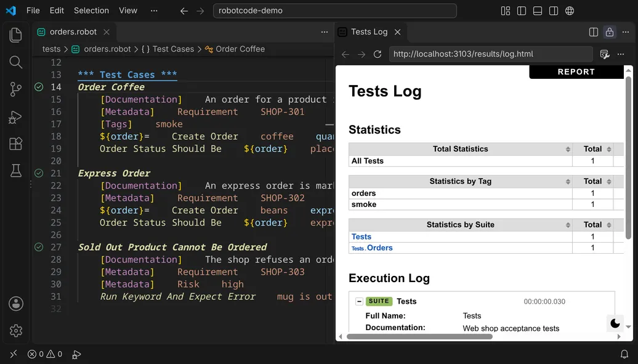This screenshot has width=638, height=364.
Task: Go forward with title bar arrow
Action: click(x=200, y=11)
